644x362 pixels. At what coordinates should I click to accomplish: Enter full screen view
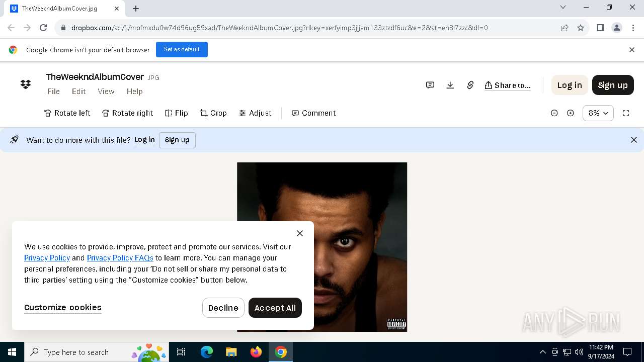pyautogui.click(x=626, y=113)
